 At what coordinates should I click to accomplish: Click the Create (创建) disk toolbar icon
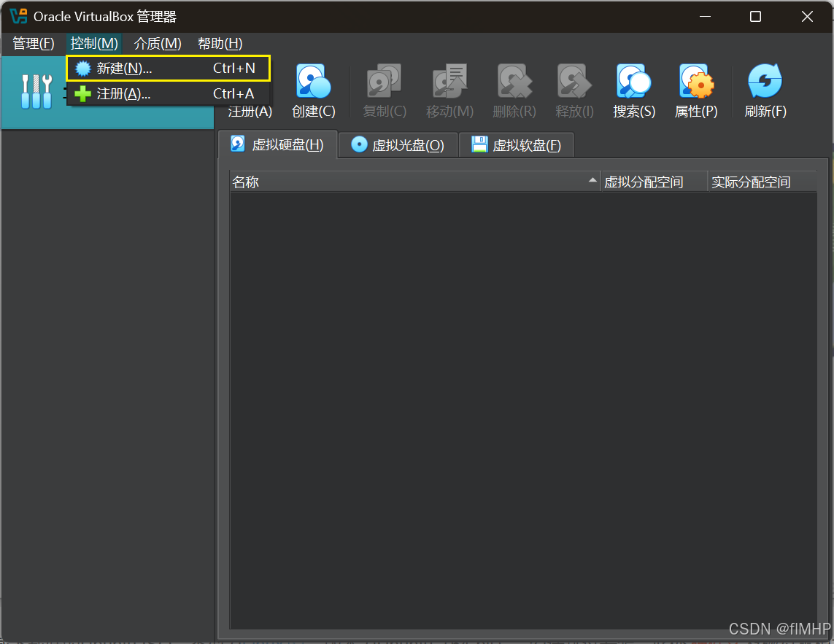313,82
